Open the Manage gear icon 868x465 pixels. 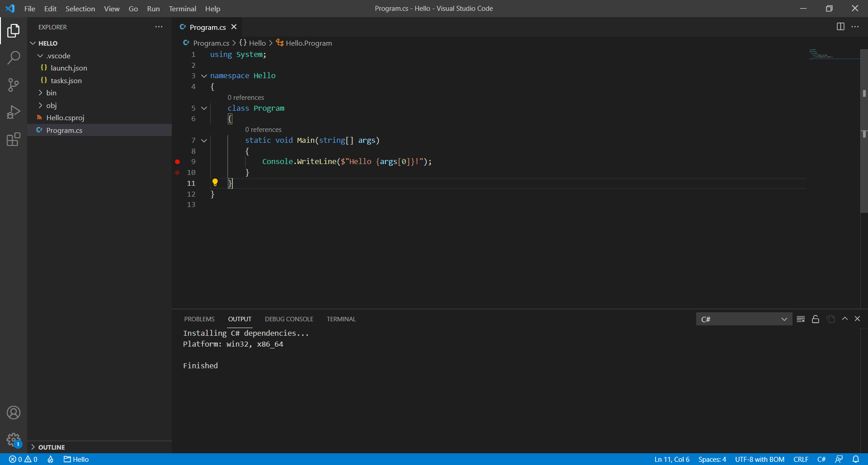tap(14, 439)
